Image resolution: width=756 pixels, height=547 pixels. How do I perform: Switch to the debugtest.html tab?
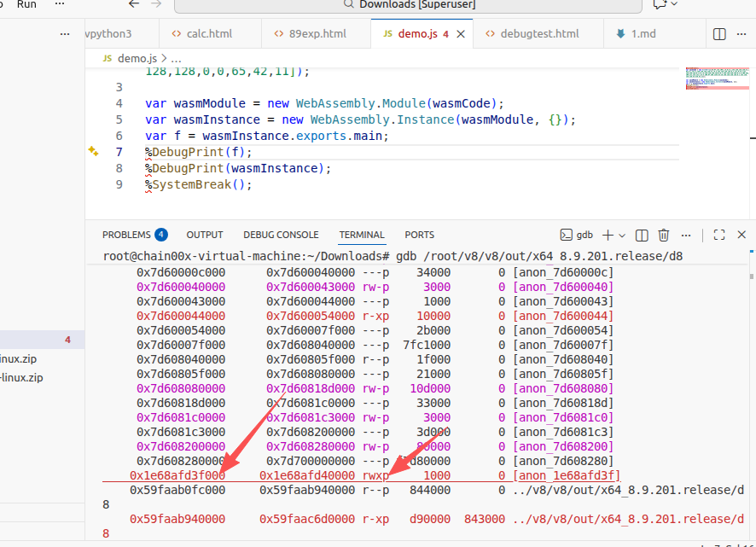click(x=538, y=34)
